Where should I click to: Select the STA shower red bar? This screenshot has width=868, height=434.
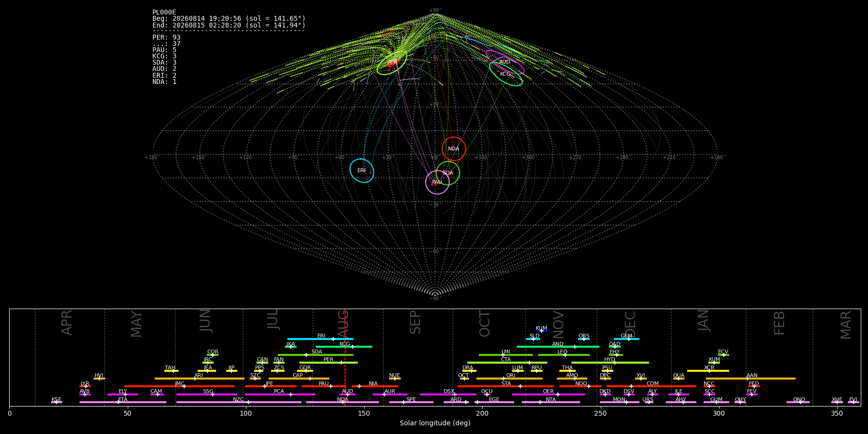coord(506,386)
